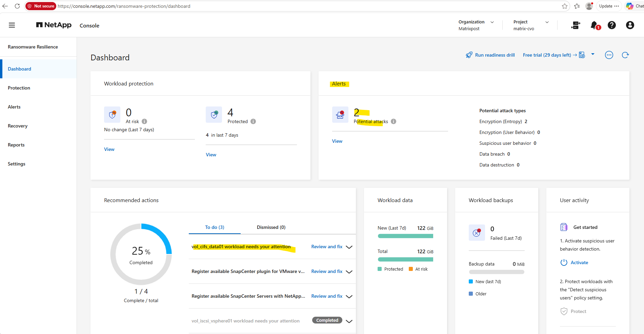Click the free trial subscription icon
644x334 pixels.
[x=582, y=55]
